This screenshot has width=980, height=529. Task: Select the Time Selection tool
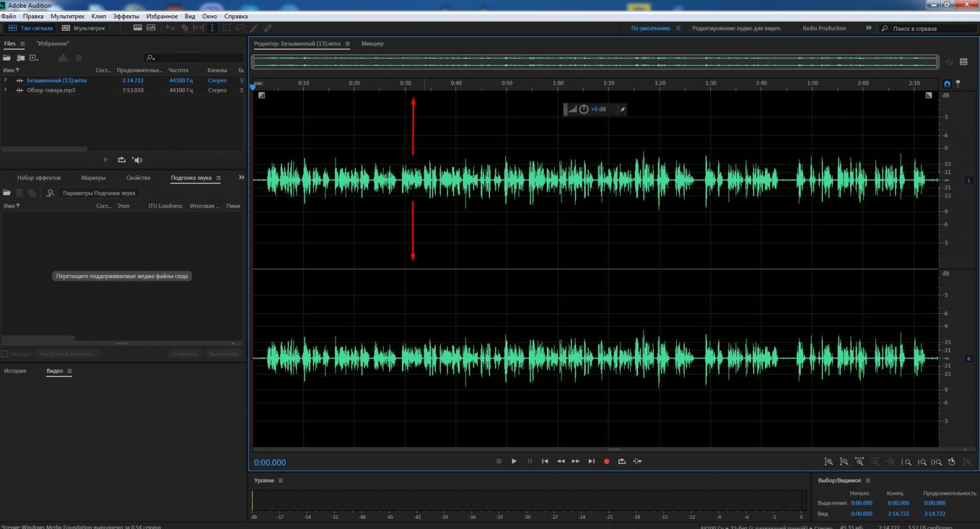tap(212, 28)
